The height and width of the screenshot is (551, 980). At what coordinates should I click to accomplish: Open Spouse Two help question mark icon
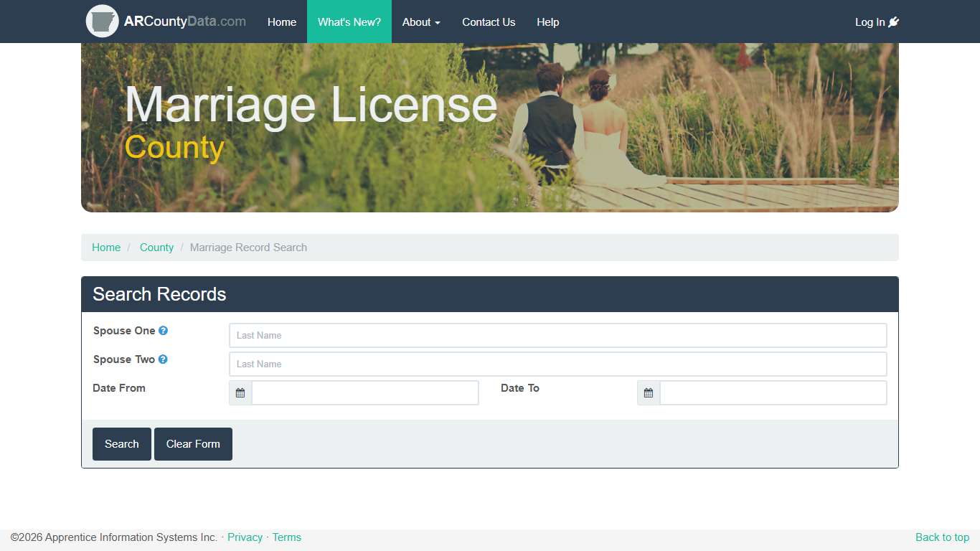[x=163, y=359]
